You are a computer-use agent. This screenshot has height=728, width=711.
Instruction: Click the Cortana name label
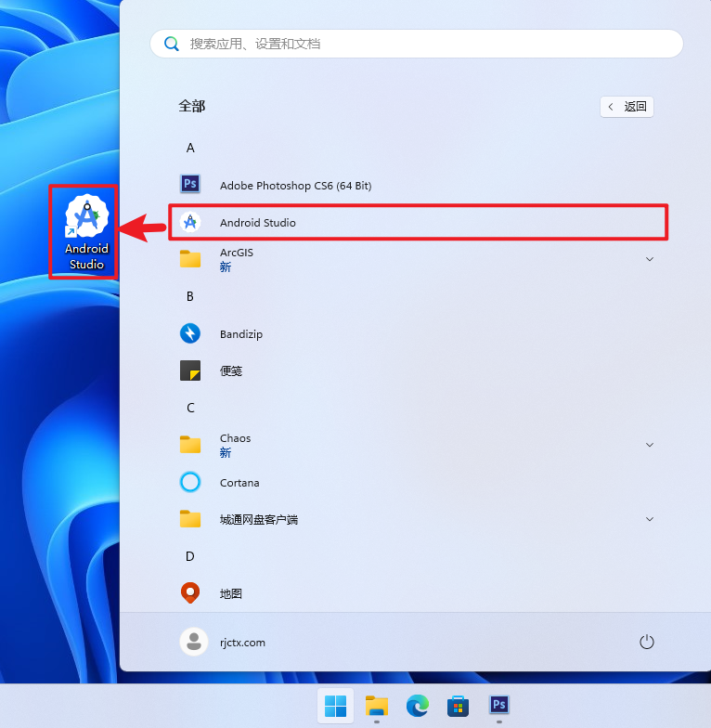point(239,483)
